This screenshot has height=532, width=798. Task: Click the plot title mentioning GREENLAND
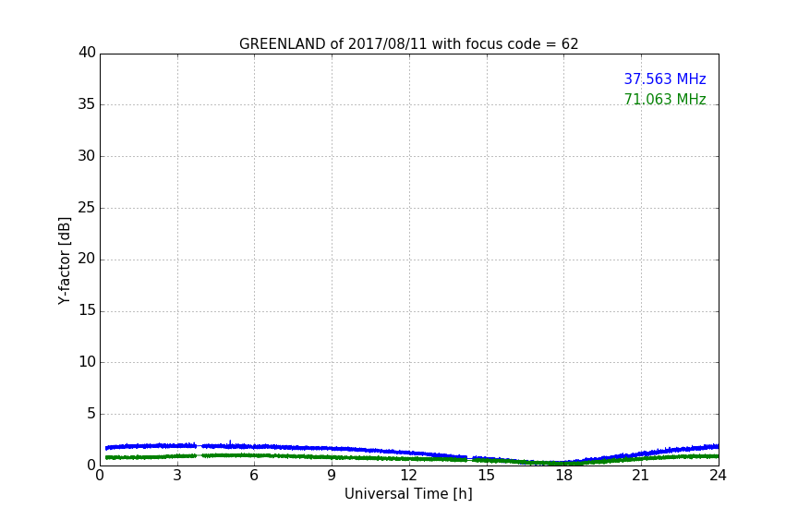click(x=408, y=44)
